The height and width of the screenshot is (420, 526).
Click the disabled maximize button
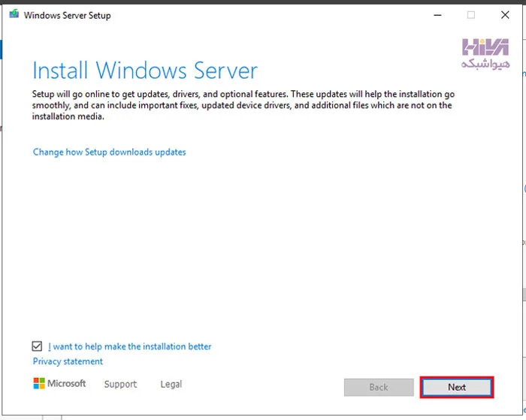click(x=471, y=15)
